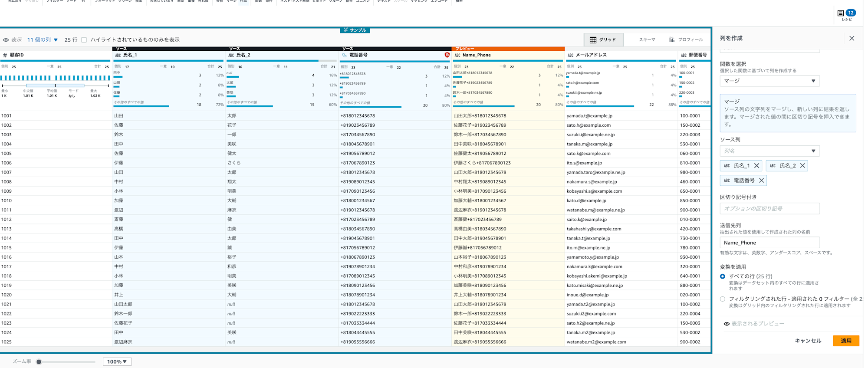The image size is (868, 368).
Task: Remove 電話番号 from source columns
Action: click(761, 181)
